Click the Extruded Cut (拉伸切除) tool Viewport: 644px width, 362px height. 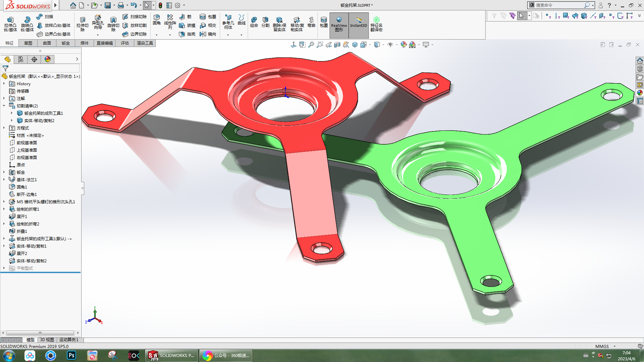click(82, 24)
